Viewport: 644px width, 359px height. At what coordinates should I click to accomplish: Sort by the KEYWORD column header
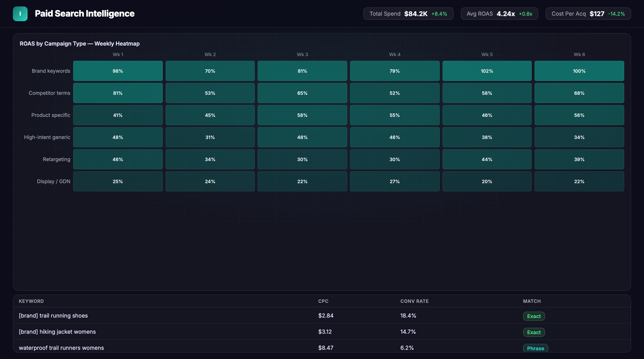click(x=31, y=301)
